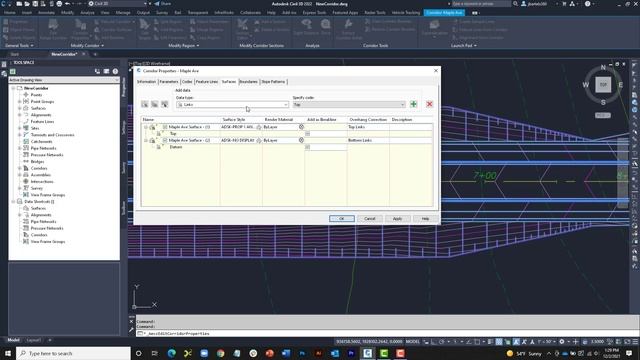The height and width of the screenshot is (360, 640).
Task: Click the third surface tool icon in dialog
Action: 164,104
